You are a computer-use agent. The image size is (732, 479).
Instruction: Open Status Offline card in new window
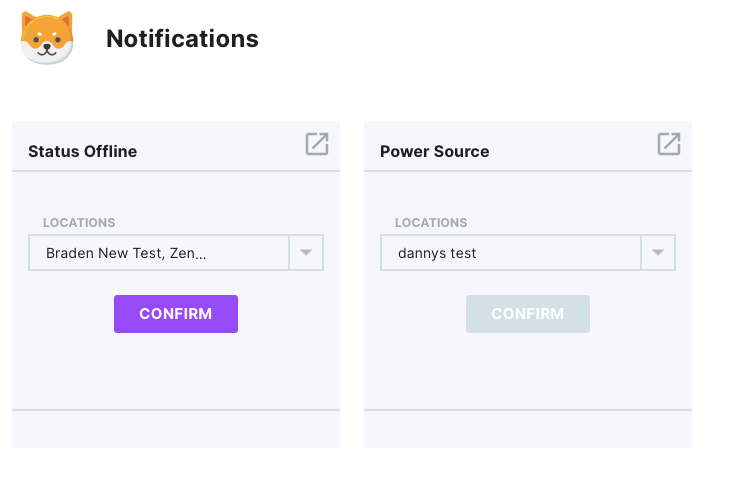317,144
